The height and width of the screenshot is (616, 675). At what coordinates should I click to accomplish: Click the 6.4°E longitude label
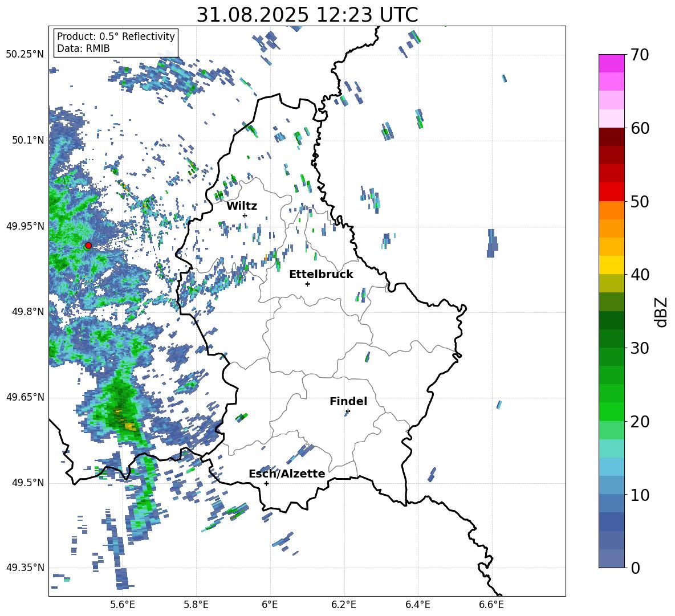click(x=417, y=605)
